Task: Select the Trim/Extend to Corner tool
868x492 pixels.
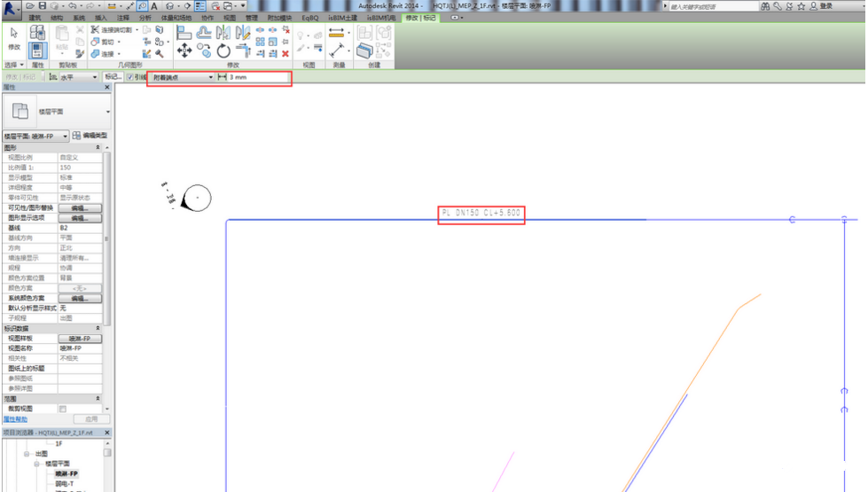Action: pos(242,51)
